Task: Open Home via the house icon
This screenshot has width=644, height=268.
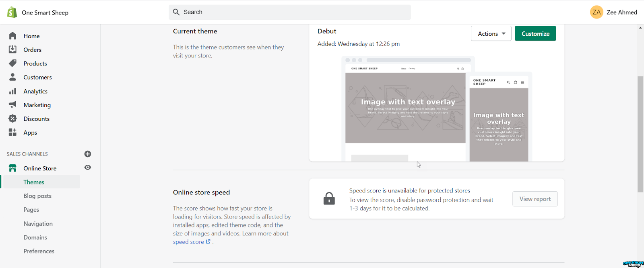Action: click(13, 36)
